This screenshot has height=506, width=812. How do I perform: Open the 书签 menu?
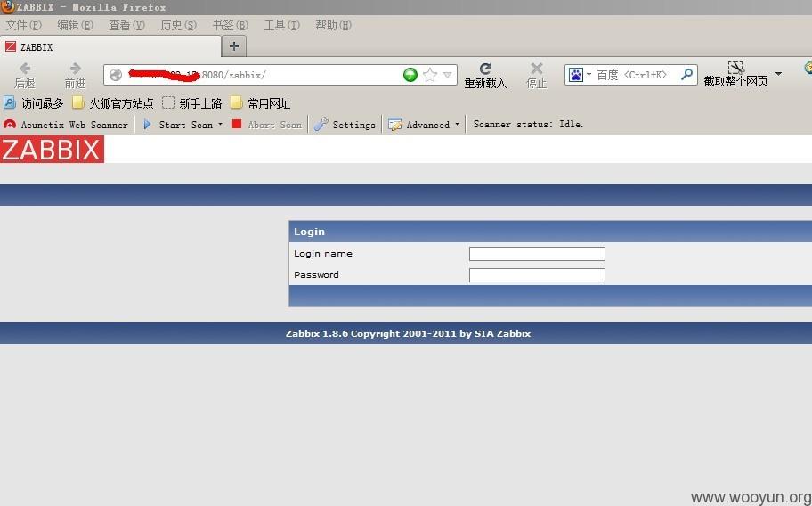click(230, 25)
